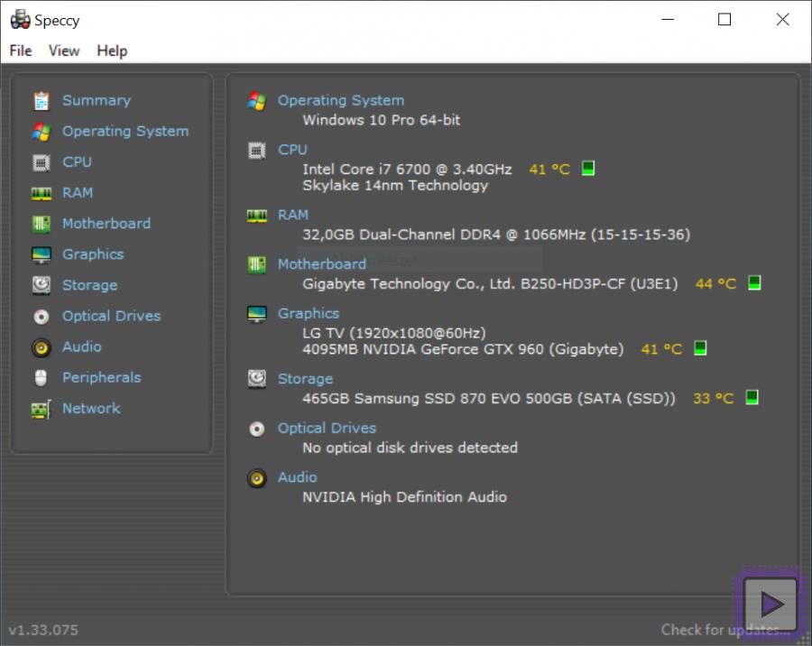Click the Speccy app icon in title bar

pyautogui.click(x=20, y=20)
